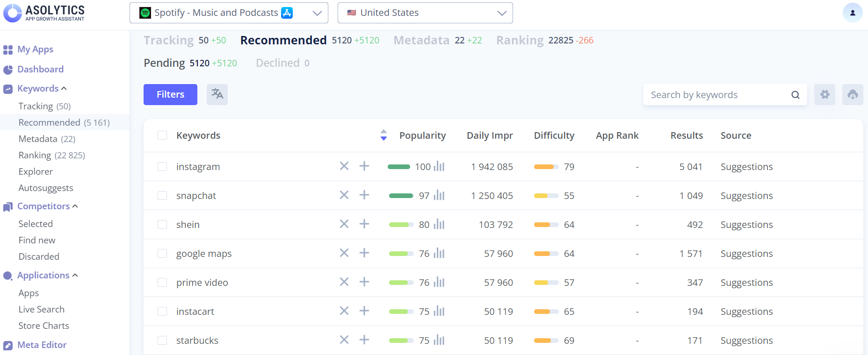Image resolution: width=868 pixels, height=355 pixels.
Task: Add shein keyword with plus icon
Action: (364, 224)
